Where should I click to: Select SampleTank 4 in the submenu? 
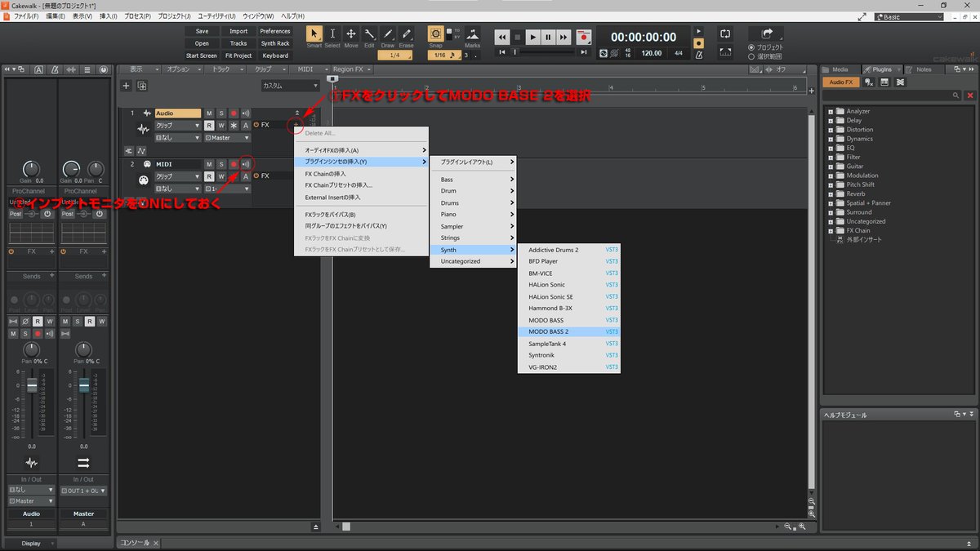(x=569, y=344)
